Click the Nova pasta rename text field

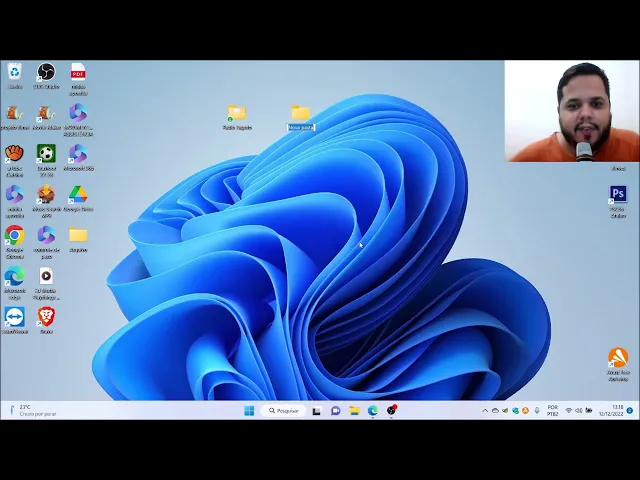point(301,128)
